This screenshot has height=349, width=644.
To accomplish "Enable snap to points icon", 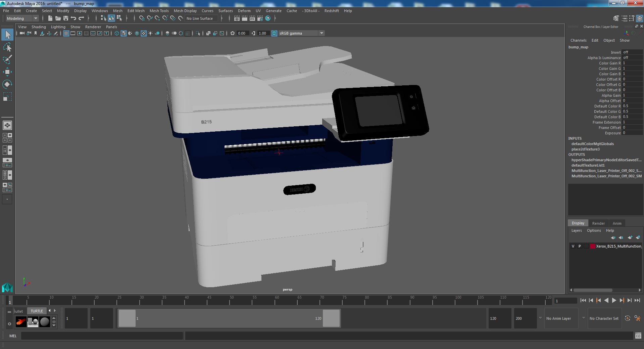I will [x=157, y=18].
